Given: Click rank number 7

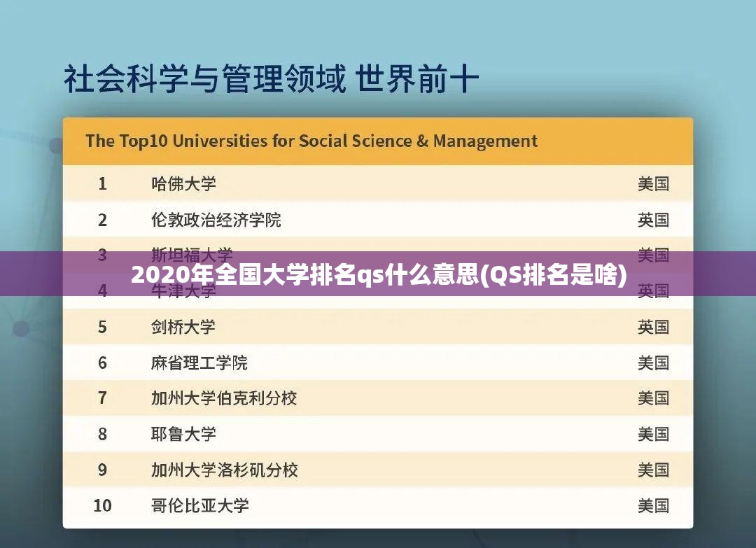Looking at the screenshot, I should tap(102, 398).
